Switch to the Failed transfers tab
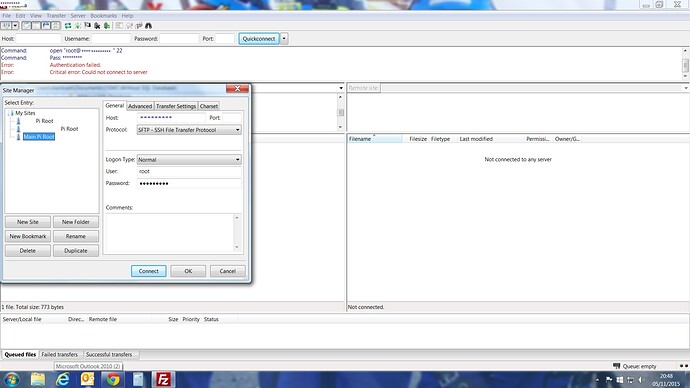 coord(59,355)
